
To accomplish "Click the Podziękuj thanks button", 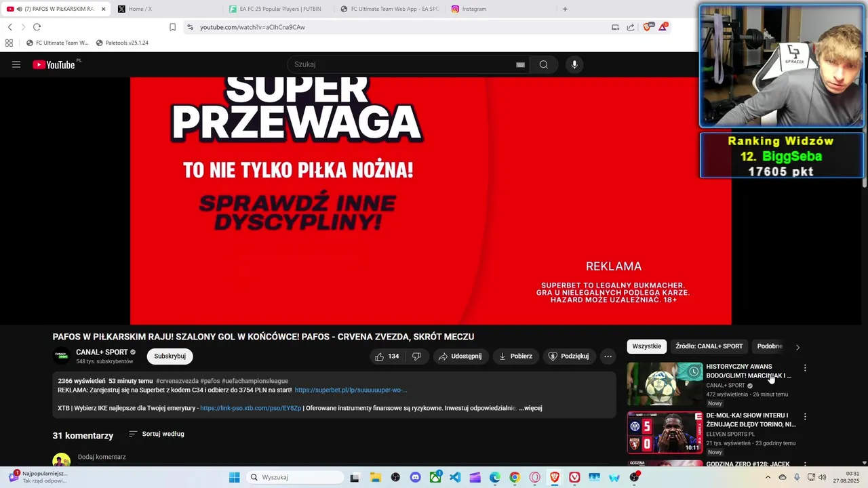I will 569,356.
